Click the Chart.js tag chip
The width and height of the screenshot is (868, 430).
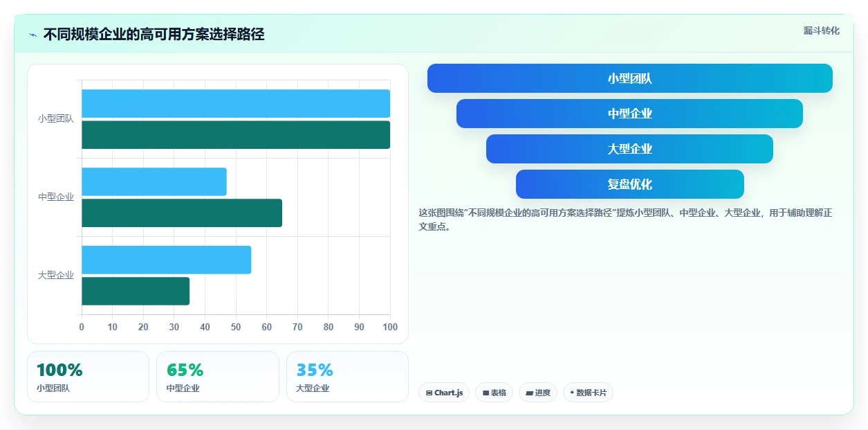(444, 393)
